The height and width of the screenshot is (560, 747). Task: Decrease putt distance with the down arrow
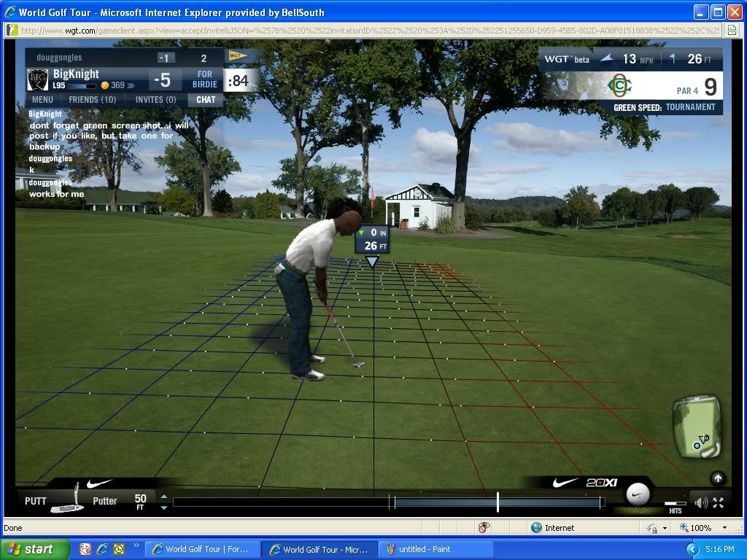point(163,507)
